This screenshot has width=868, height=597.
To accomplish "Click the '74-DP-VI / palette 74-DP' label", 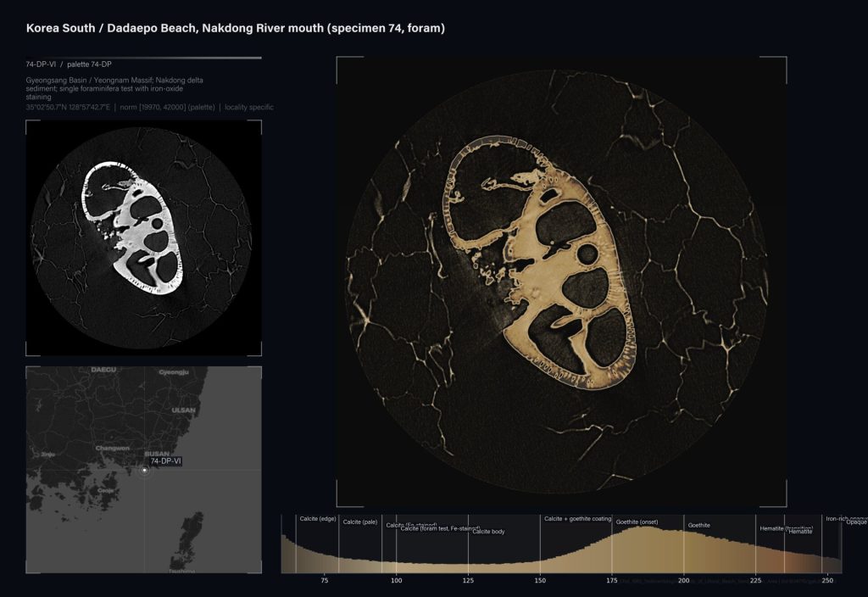I will (x=69, y=64).
